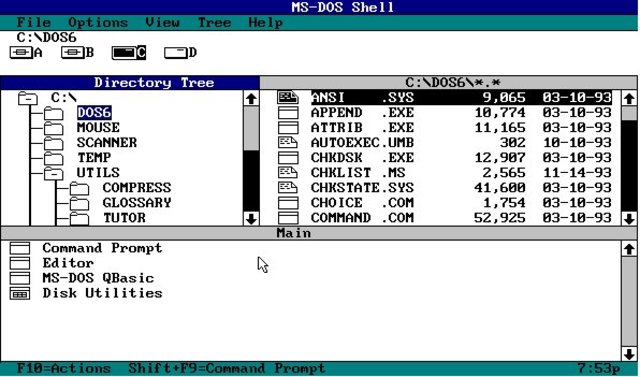This screenshot has width=640, height=377.
Task: Select Disk Utilities entry text
Action: (102, 293)
